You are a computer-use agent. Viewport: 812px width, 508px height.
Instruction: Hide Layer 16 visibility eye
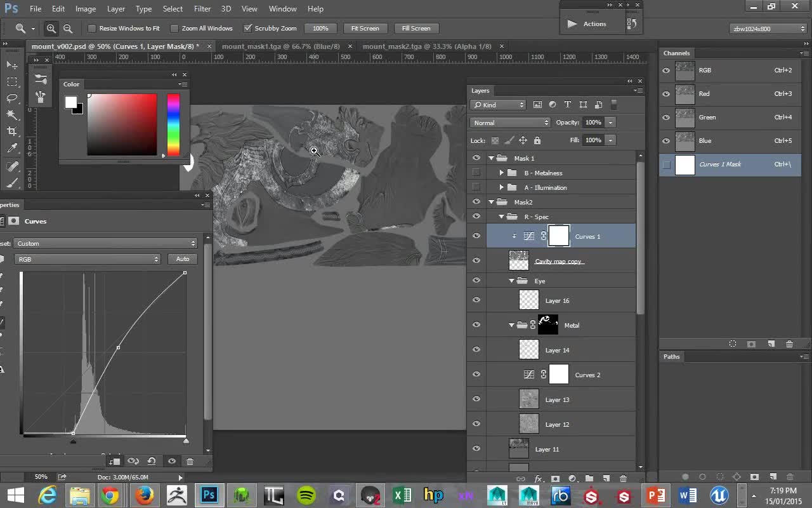[x=476, y=300]
